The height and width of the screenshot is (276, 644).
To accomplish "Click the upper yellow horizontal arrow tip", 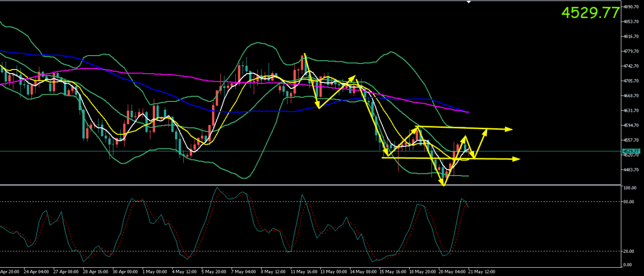I will pos(509,129).
